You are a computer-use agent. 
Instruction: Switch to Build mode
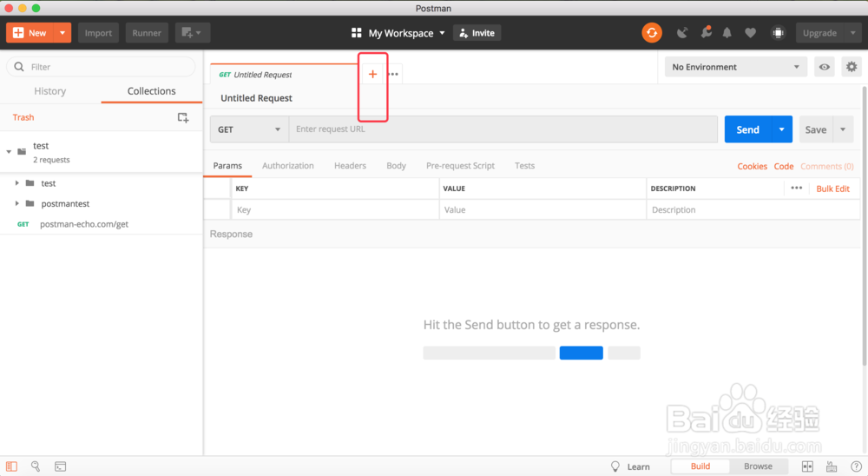tap(700, 466)
